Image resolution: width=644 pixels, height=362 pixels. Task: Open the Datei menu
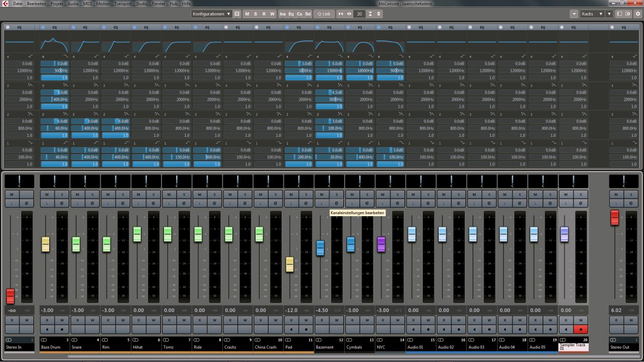17,4
